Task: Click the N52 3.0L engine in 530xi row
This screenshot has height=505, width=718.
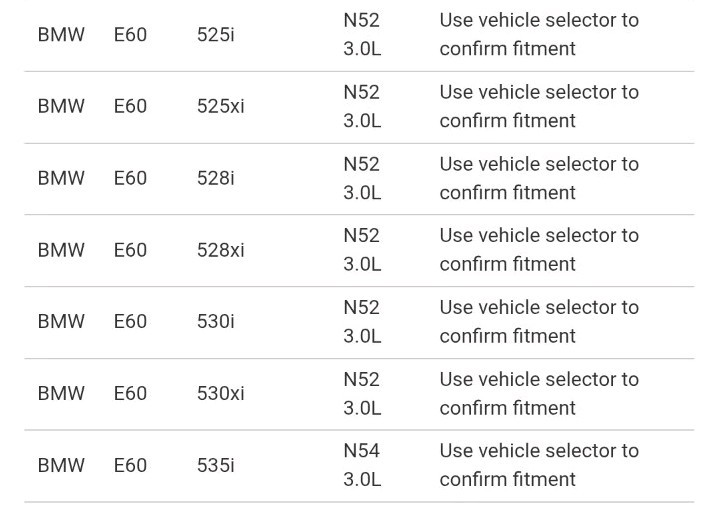Action: (362, 394)
